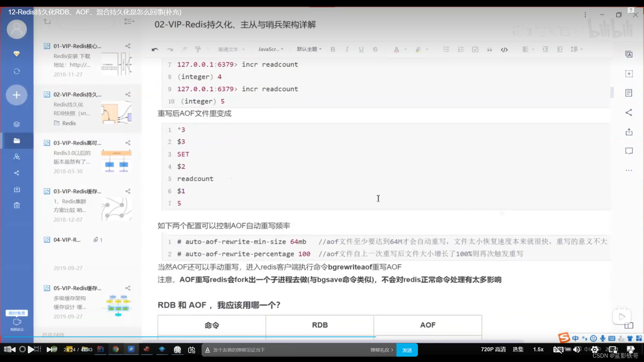Open the paragraph style dropdown

[x=231, y=49]
